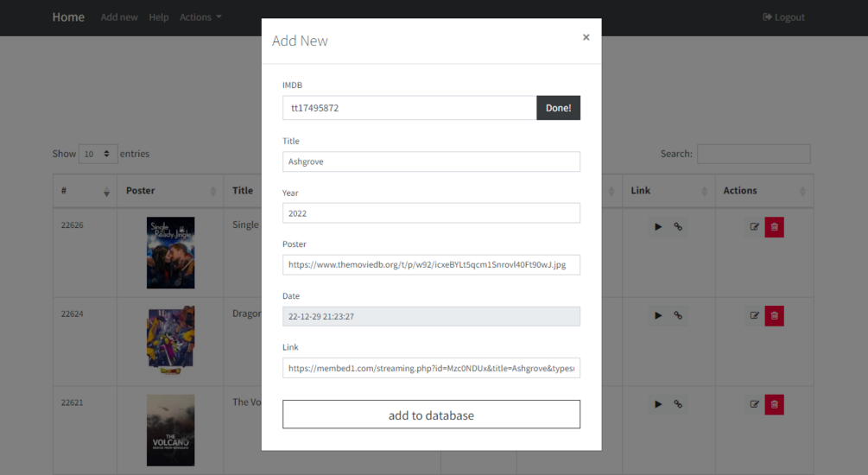Click the red trash icon for entry 22624
Viewport: 868px width, 475px height.
774,315
